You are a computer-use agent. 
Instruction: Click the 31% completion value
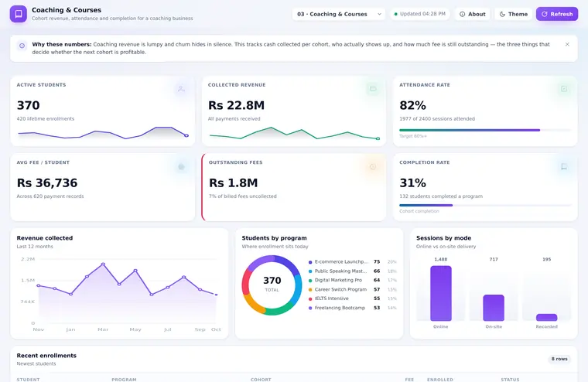pyautogui.click(x=412, y=183)
